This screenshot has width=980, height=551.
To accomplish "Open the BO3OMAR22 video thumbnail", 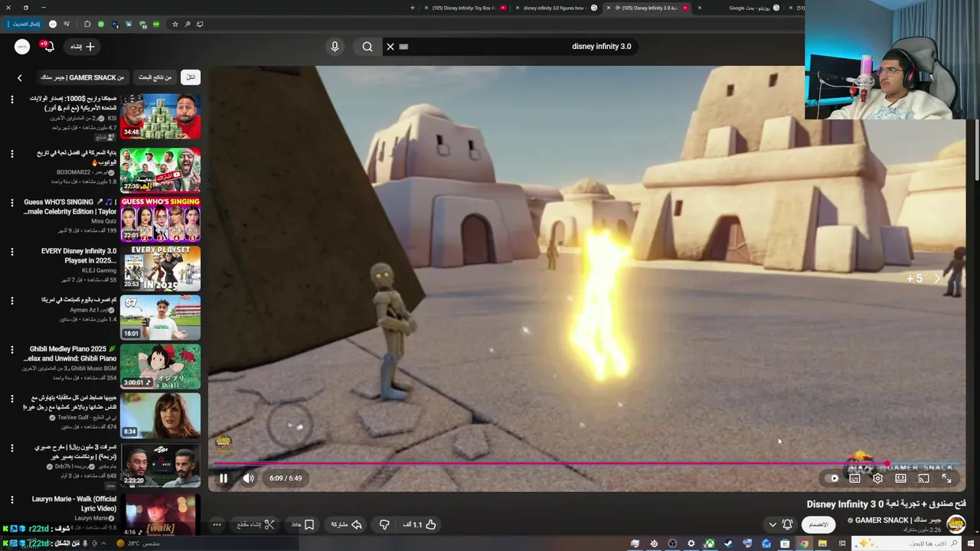I will coord(160,170).
